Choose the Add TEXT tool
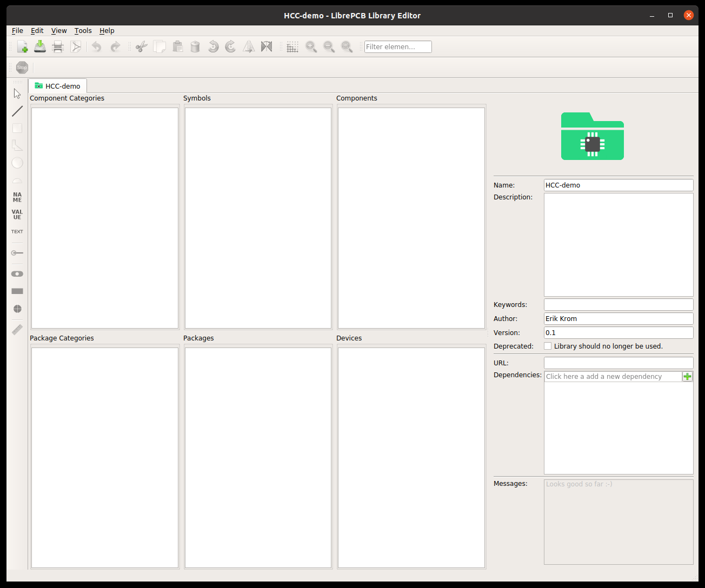This screenshot has width=705, height=588. [x=17, y=232]
